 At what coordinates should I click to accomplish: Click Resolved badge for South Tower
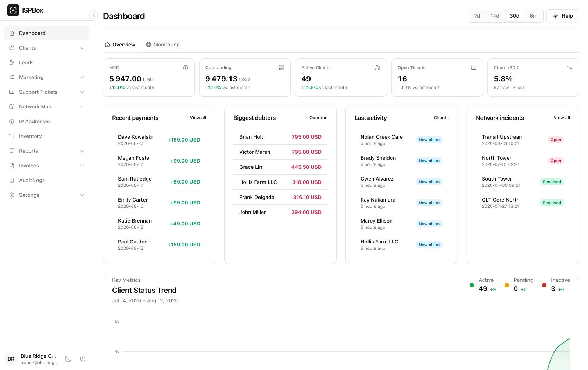pyautogui.click(x=552, y=182)
